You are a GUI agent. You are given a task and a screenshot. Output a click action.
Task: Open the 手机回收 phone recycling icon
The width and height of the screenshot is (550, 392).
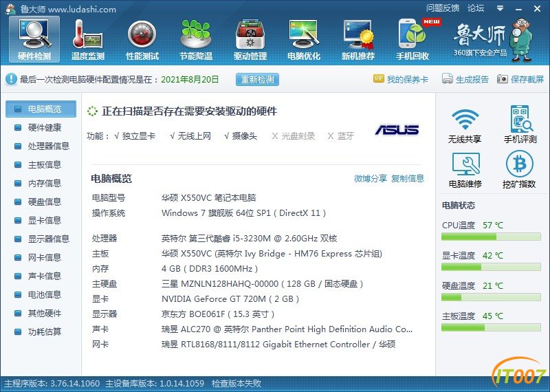pos(412,39)
